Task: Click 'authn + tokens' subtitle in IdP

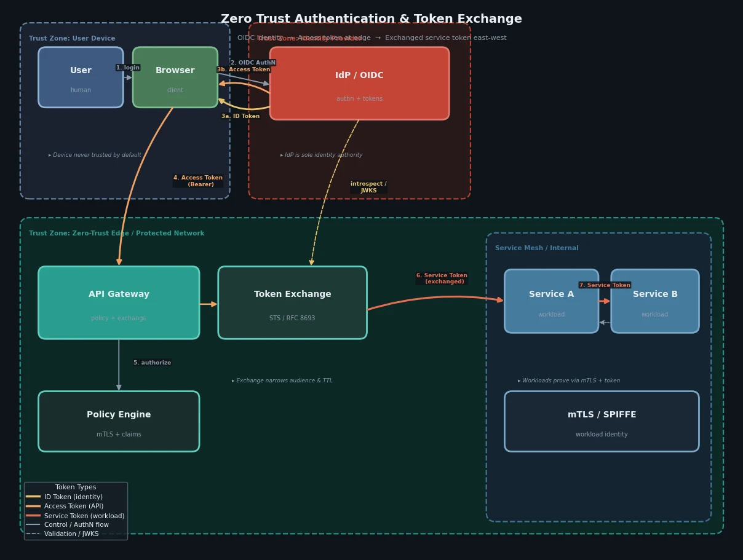Action: 359,99
